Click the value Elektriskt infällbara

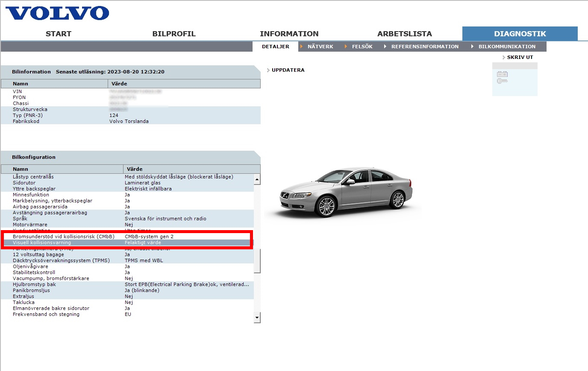148,189
